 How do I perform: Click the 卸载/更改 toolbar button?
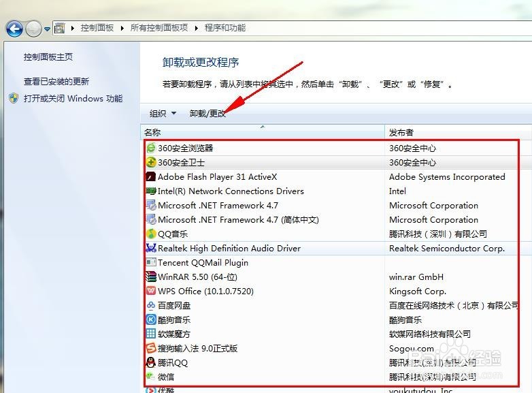pyautogui.click(x=207, y=114)
